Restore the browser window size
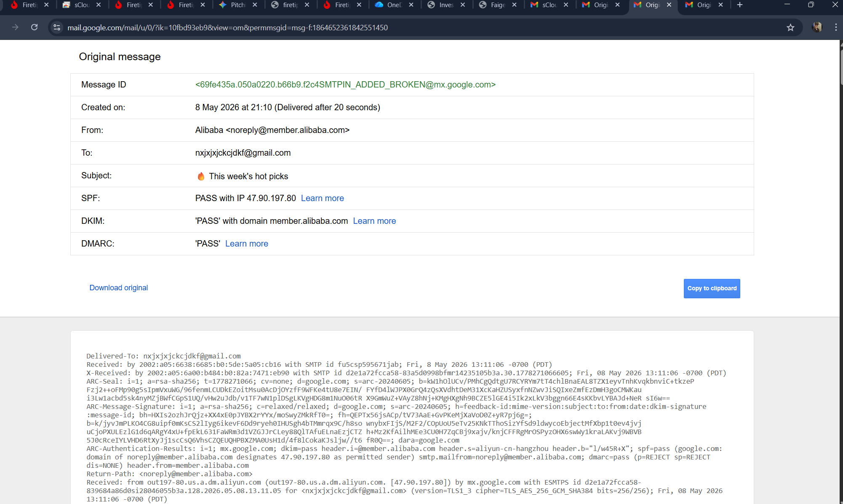 tap(811, 5)
